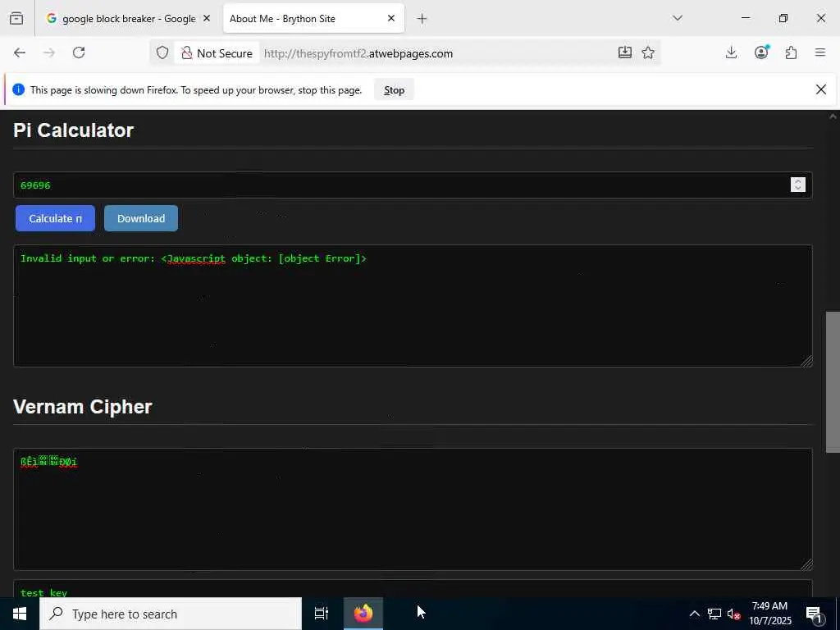Bookmark this page with star icon
Image resolution: width=840 pixels, height=630 pixels.
coord(648,52)
